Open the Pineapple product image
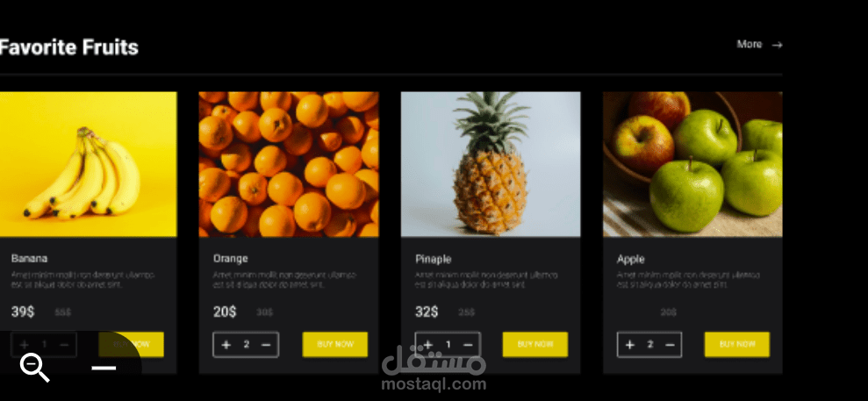The image size is (868, 401). (491, 164)
